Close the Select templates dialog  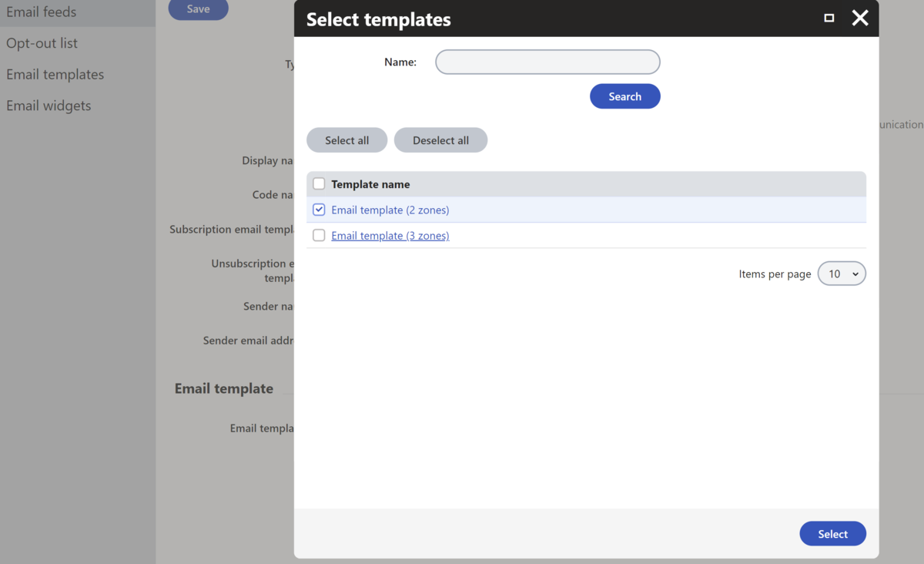860,18
